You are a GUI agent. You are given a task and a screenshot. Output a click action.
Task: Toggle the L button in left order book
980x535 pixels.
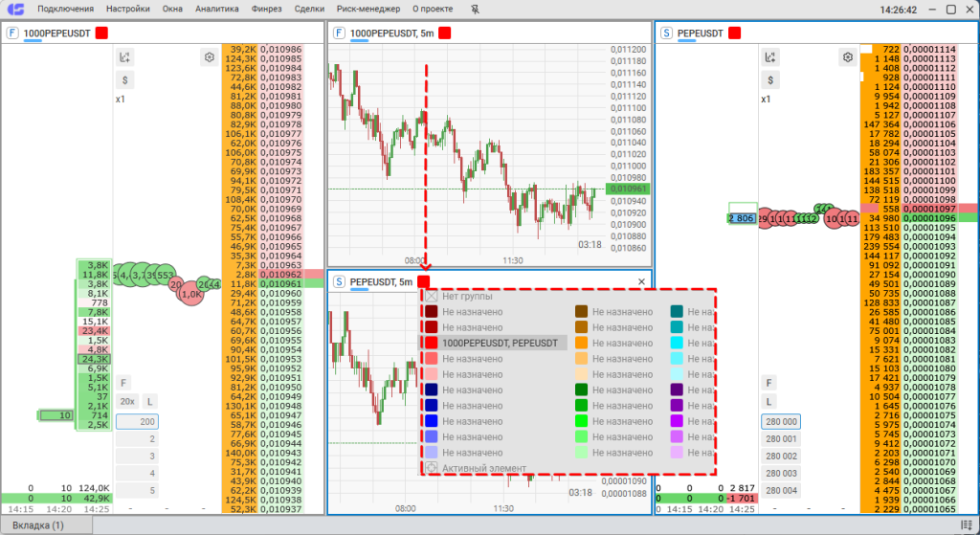pyautogui.click(x=150, y=401)
